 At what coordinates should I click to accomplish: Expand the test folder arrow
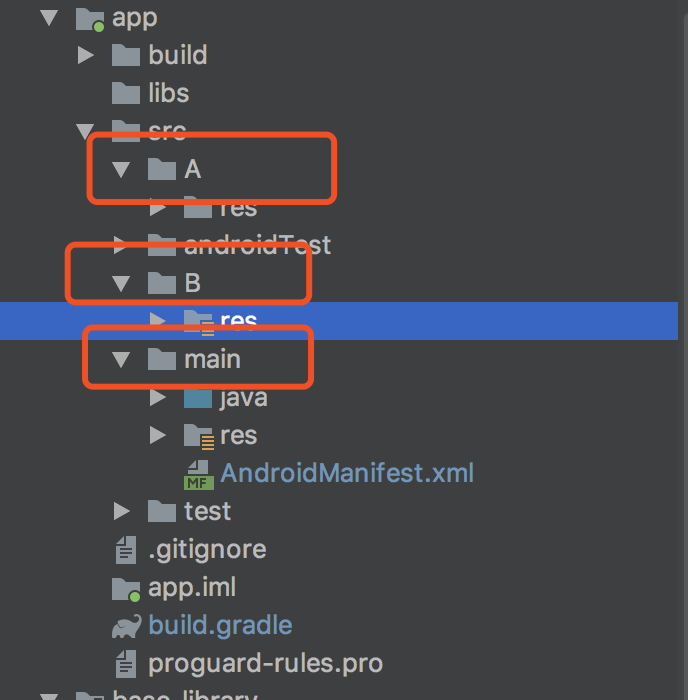121,511
